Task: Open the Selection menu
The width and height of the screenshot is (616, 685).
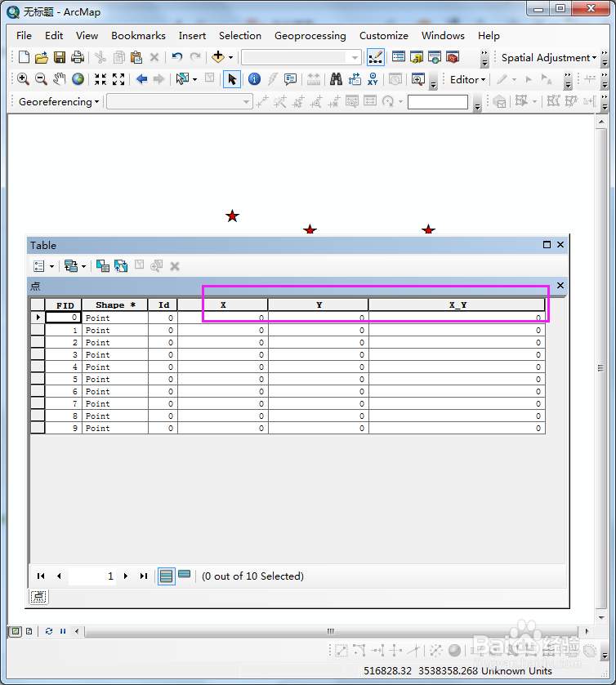Action: (240, 35)
